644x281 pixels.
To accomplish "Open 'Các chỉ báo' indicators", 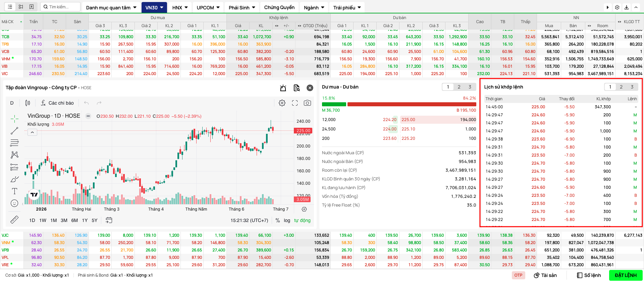I will pos(57,103).
